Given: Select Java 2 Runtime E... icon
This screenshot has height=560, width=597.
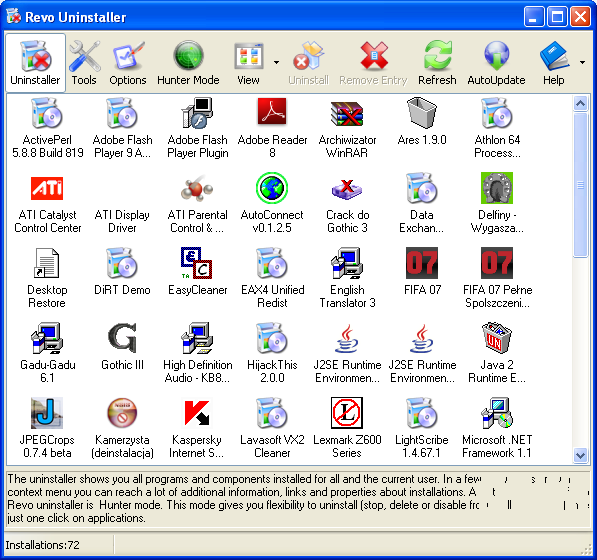Looking at the screenshot, I should [497, 337].
